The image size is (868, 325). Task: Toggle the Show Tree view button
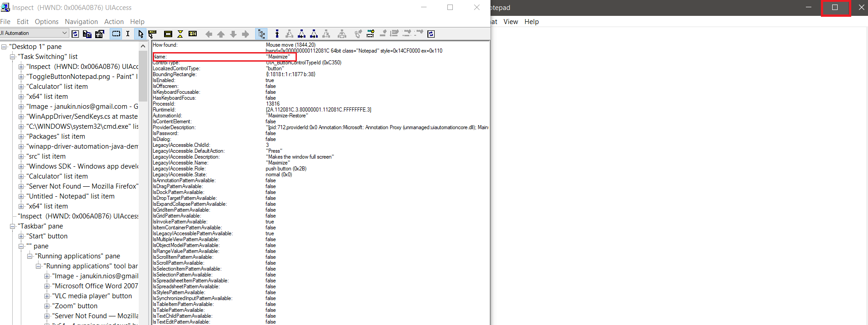click(x=262, y=34)
